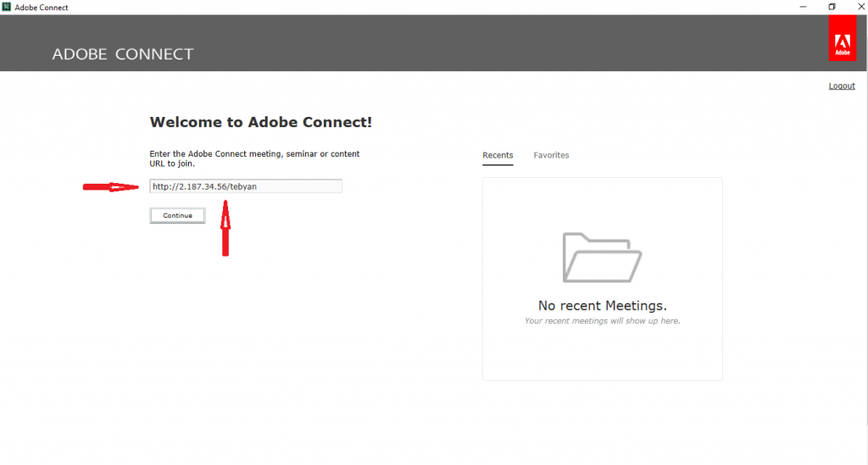Restore down the Adobe Connect window
Viewport: 868px width, 465px height.
coord(832,7)
